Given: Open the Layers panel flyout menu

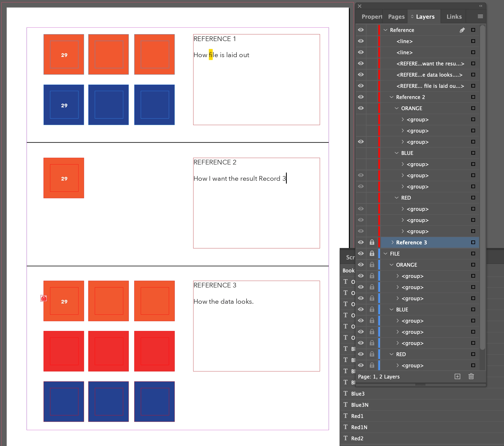Looking at the screenshot, I should (x=480, y=16).
